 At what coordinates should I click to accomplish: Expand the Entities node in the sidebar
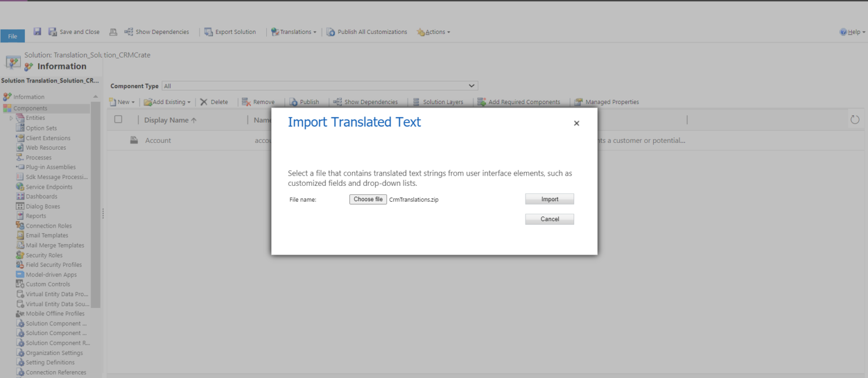(x=12, y=118)
